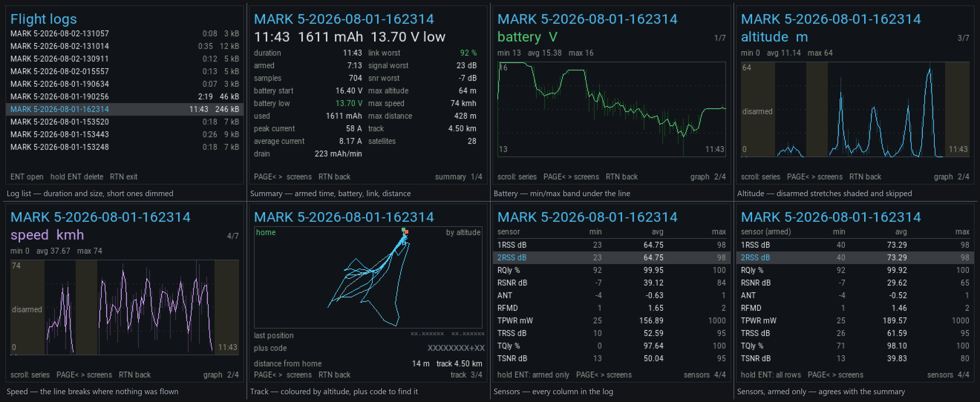Choose log MARK 5-2026-08-01-153443
Image resolution: width=980 pixels, height=402 pixels.
point(124,134)
